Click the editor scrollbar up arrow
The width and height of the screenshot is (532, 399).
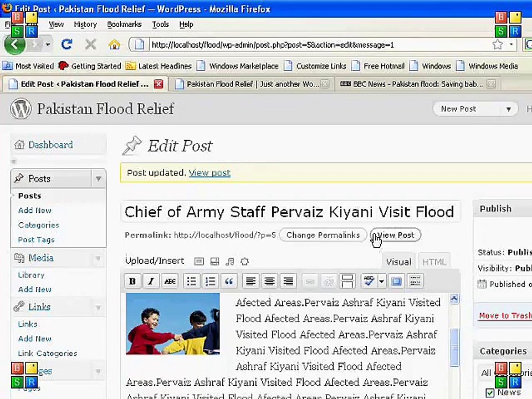pyautogui.click(x=454, y=299)
